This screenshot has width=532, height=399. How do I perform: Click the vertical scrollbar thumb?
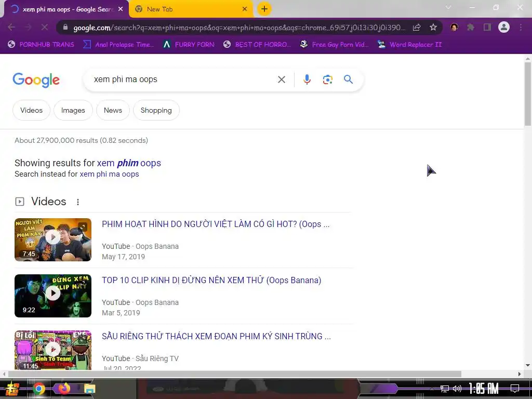528,94
